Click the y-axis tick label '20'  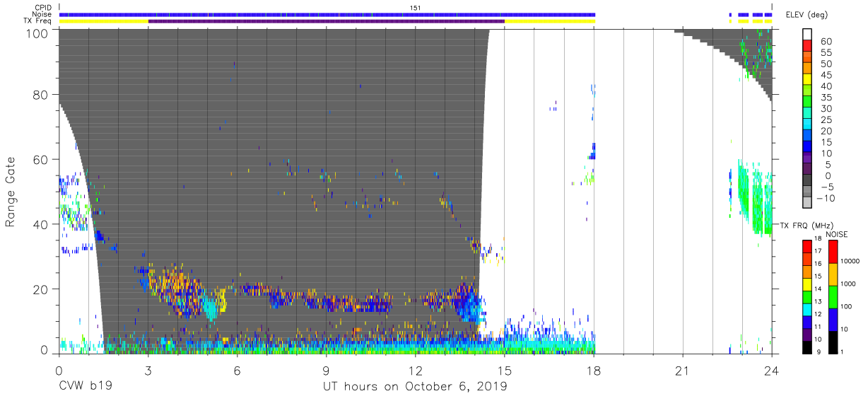coord(42,289)
